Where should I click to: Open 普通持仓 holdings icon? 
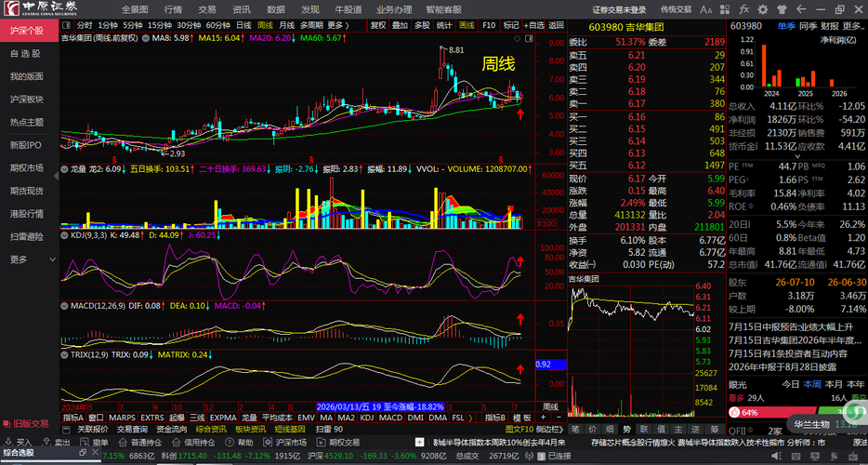coord(122,443)
